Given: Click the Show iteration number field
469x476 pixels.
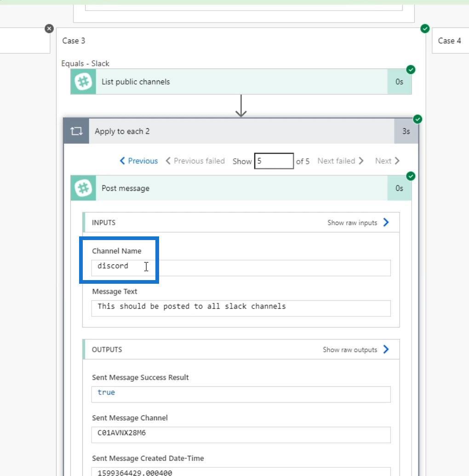Looking at the screenshot, I should [x=274, y=161].
